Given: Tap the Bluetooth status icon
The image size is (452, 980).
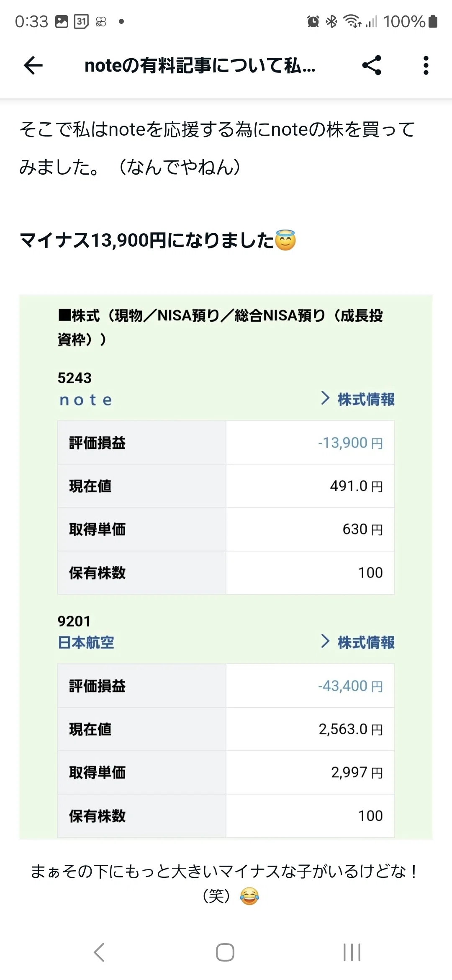Looking at the screenshot, I should pyautogui.click(x=331, y=21).
